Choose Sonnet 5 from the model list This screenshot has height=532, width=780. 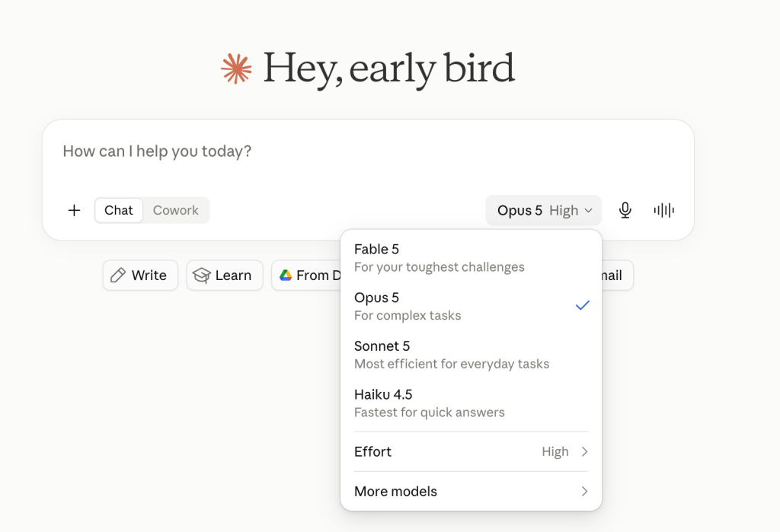coord(471,355)
